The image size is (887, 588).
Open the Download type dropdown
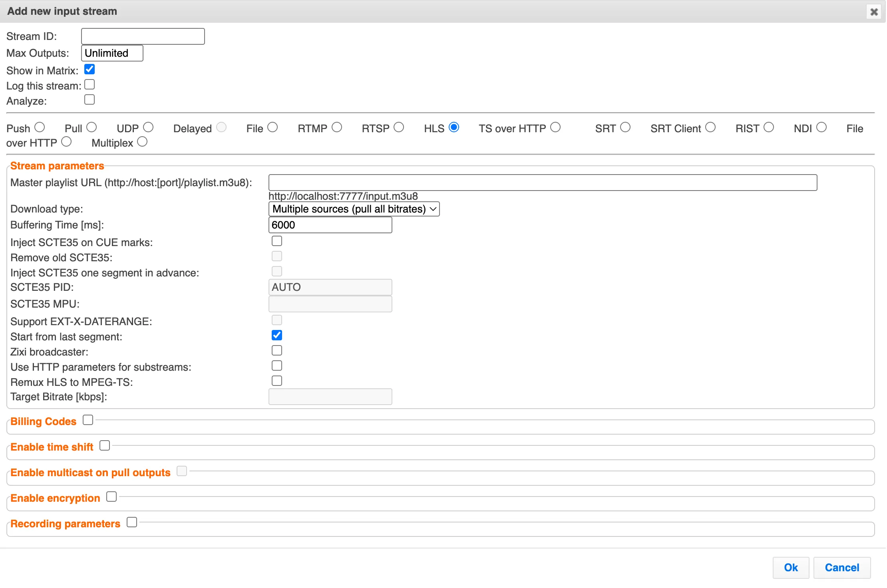click(x=354, y=209)
